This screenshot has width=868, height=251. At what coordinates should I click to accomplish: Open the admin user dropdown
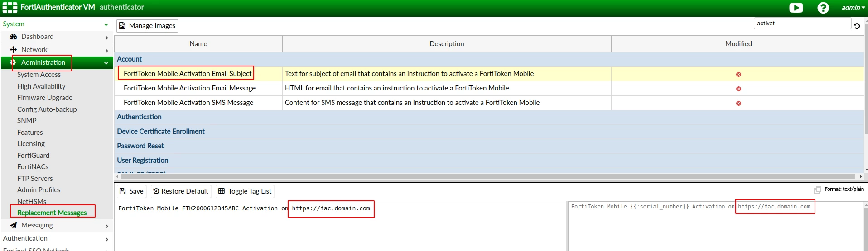[x=853, y=8]
